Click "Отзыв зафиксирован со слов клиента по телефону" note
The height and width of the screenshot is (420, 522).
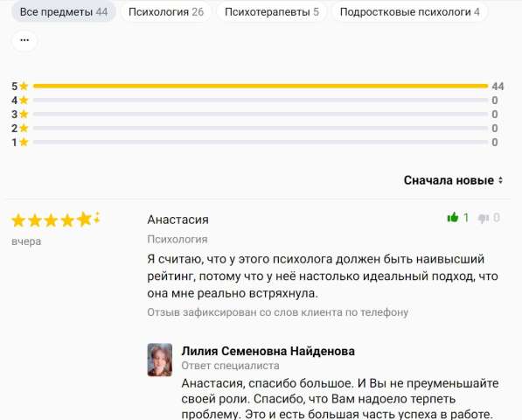(278, 312)
